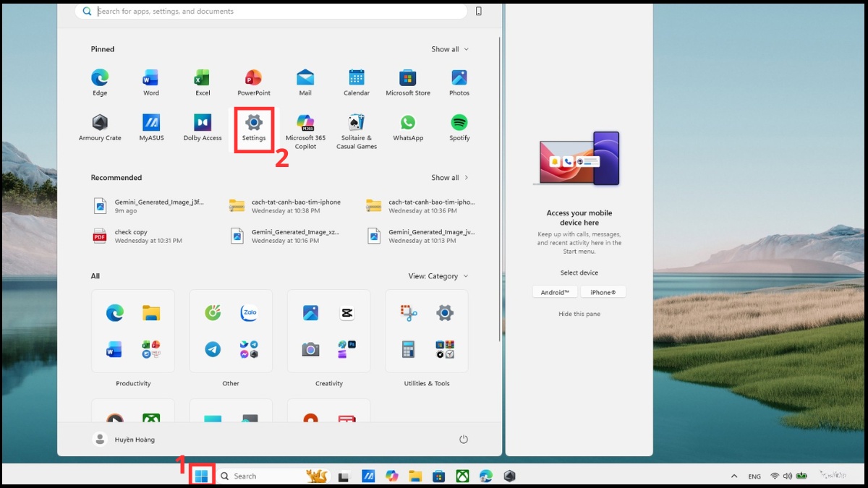Launch PowerPoint from the Pinned apps

(254, 82)
